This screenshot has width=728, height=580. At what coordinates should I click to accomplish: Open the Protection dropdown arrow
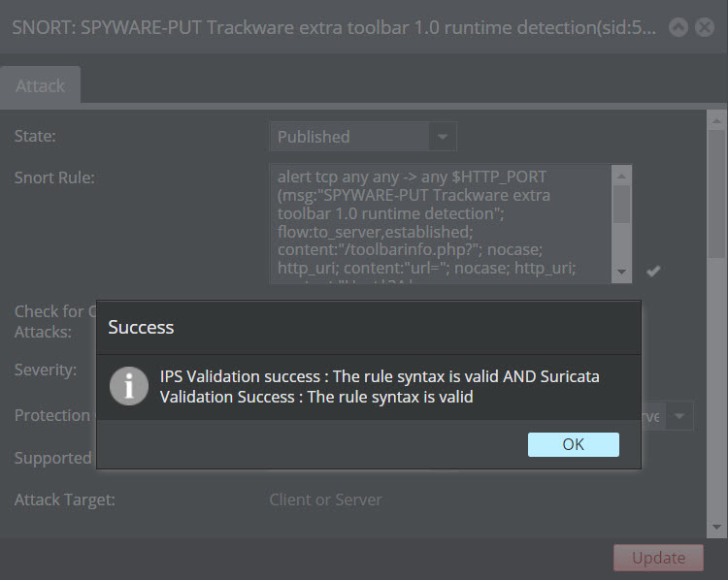click(679, 416)
